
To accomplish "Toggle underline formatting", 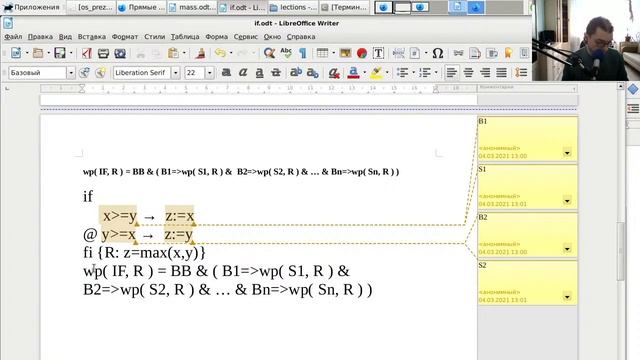I will pyautogui.click(x=259, y=73).
